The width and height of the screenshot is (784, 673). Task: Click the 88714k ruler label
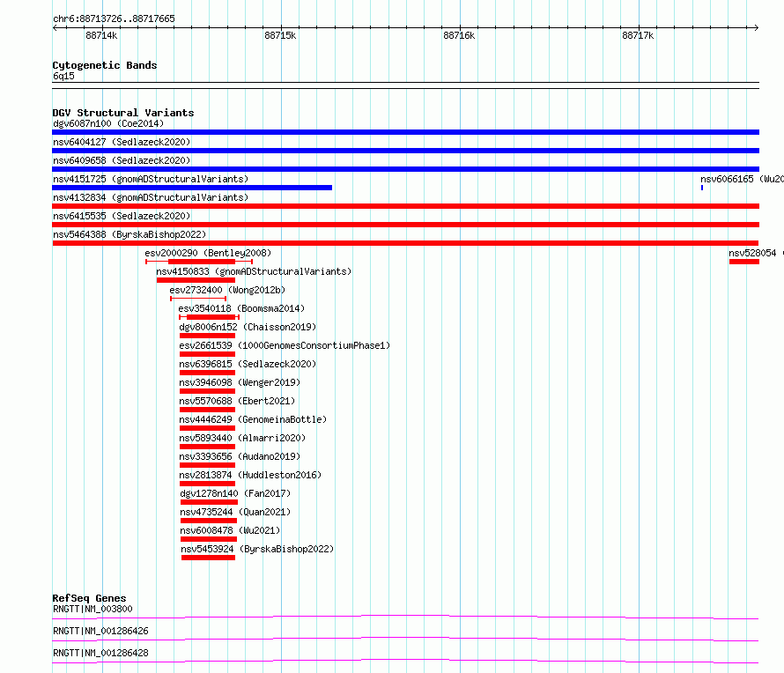(101, 35)
